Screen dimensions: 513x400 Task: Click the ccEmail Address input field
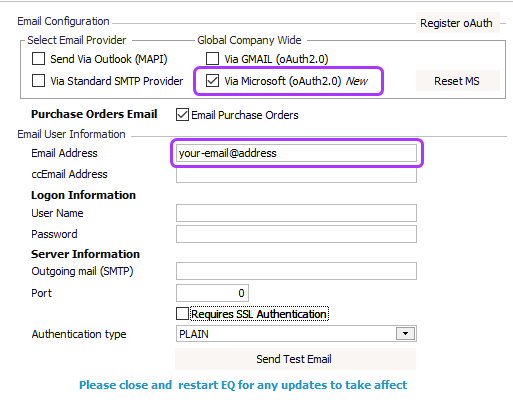296,175
